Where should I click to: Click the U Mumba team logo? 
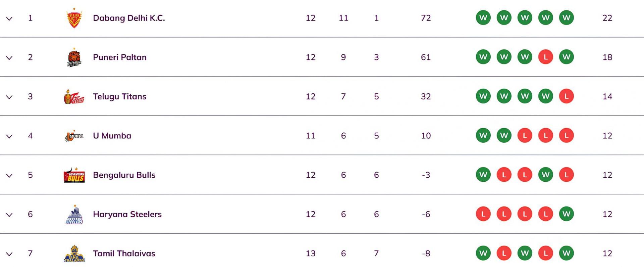click(74, 136)
